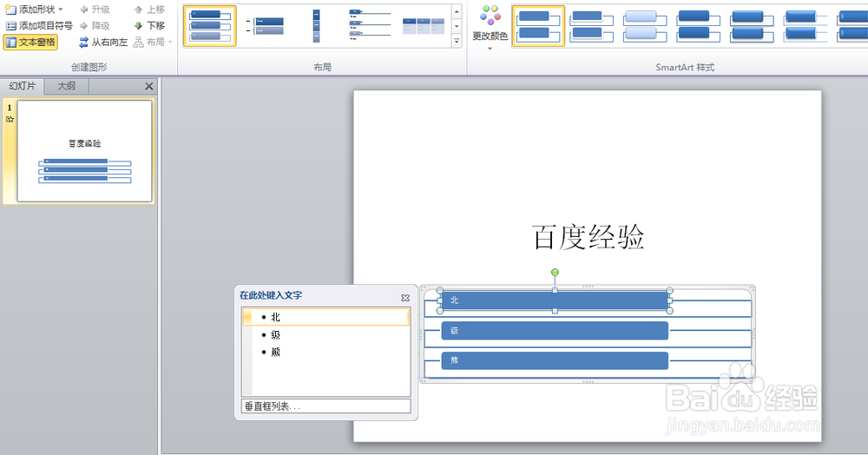Select the first highlighted SmartArt style
The height and width of the screenshot is (455, 868).
(538, 26)
